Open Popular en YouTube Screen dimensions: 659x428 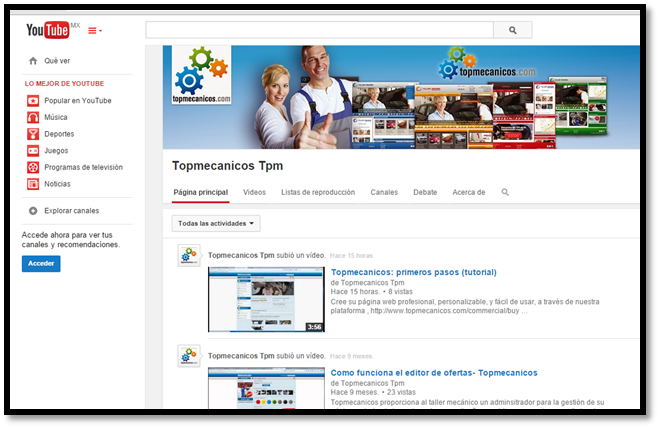78,101
